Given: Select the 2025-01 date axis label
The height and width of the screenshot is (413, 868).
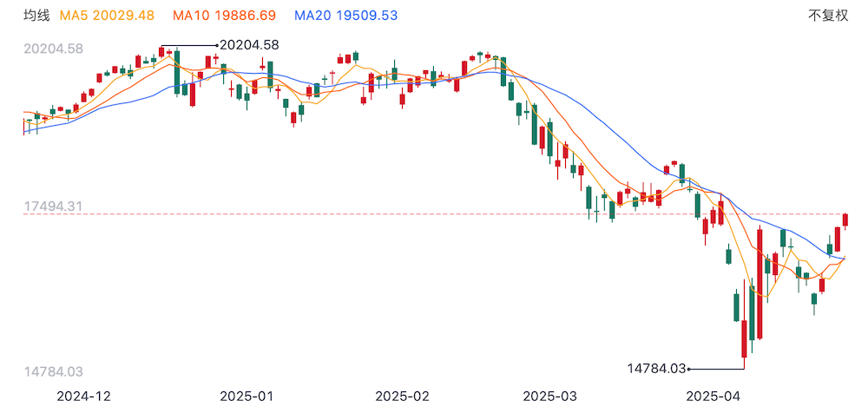Looking at the screenshot, I should click(247, 396).
